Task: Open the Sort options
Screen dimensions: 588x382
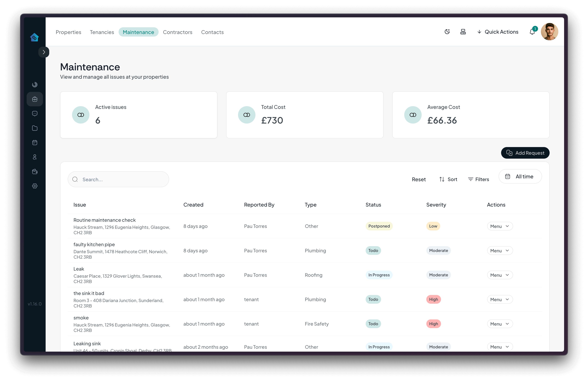Action: point(448,179)
